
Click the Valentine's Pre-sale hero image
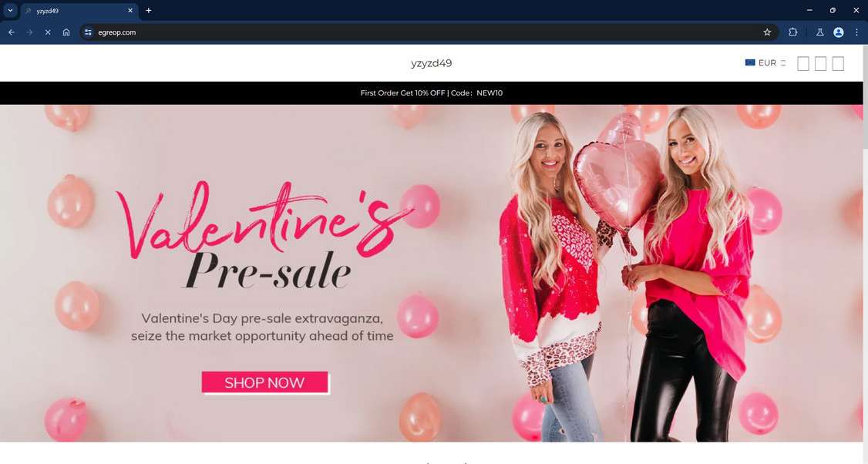(x=431, y=273)
